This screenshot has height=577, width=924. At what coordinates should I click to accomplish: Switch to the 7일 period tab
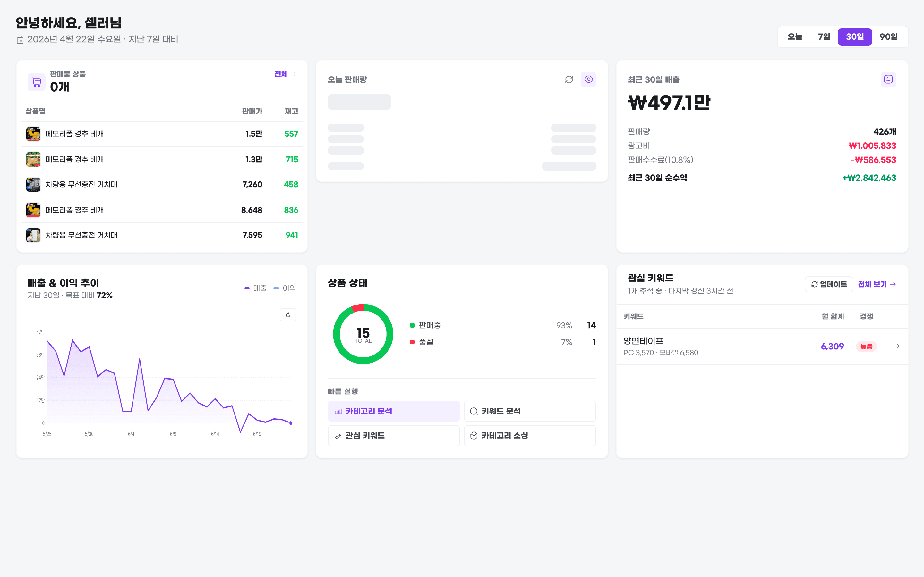(824, 37)
